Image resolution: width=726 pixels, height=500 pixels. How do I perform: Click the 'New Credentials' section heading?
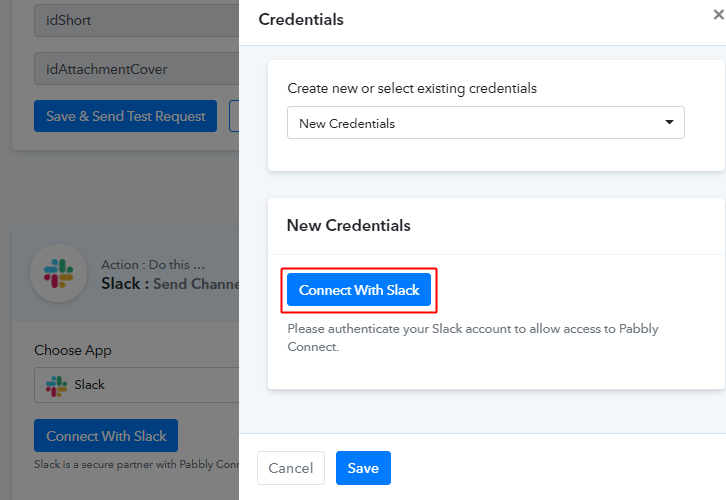(x=349, y=225)
